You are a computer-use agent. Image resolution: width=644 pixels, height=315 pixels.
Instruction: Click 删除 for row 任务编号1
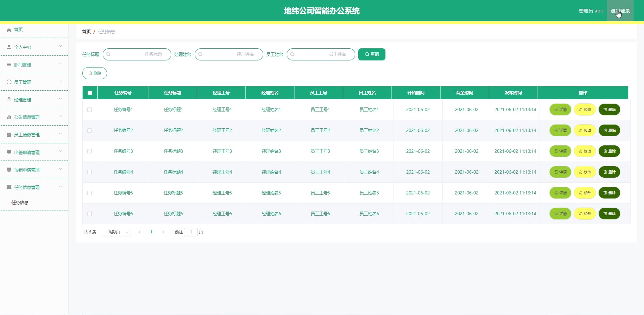[x=609, y=109]
